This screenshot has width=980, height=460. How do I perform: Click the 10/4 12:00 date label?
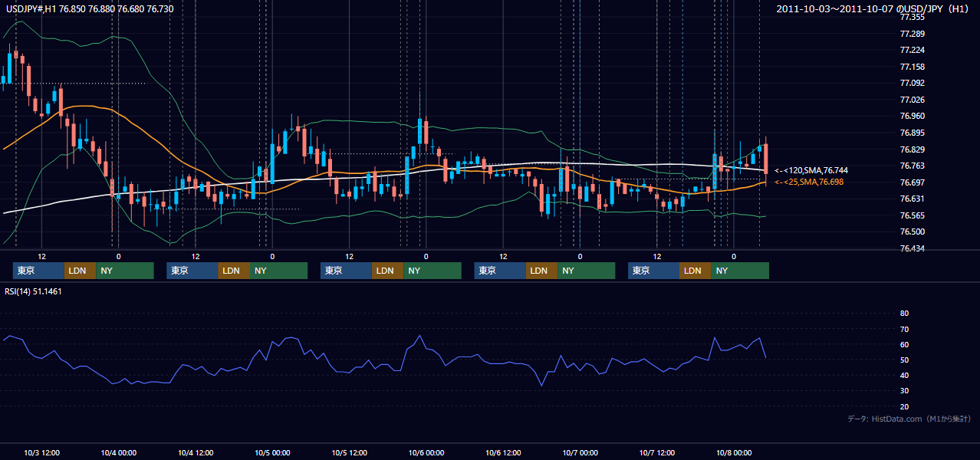point(196,452)
